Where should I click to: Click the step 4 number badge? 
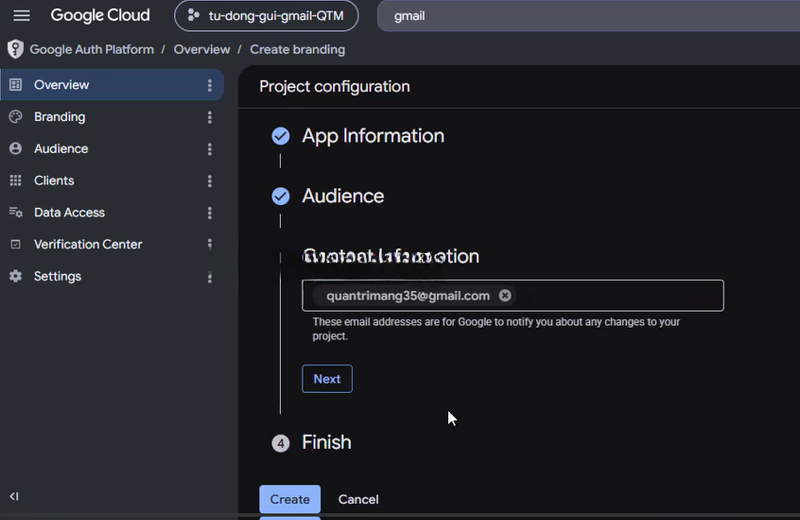[281, 443]
